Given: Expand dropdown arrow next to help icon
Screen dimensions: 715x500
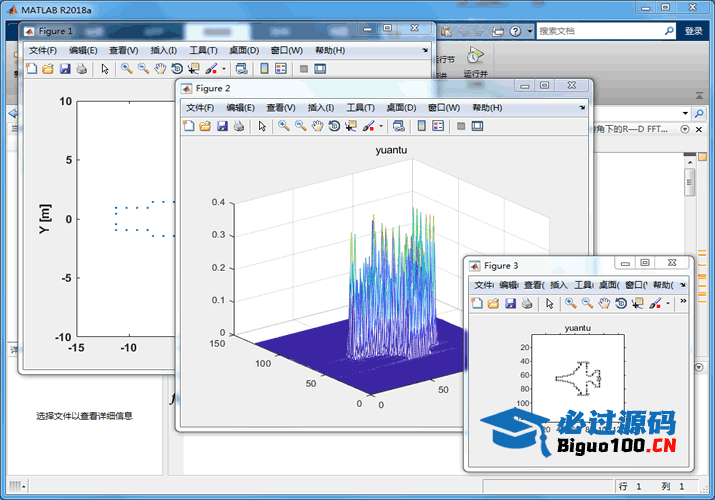Looking at the screenshot, I should click(x=529, y=31).
